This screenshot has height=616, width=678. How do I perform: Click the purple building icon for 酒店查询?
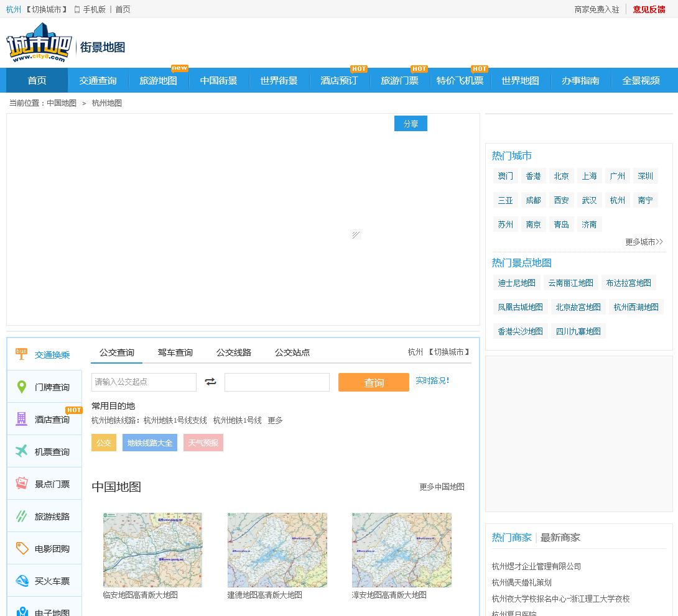(22, 419)
